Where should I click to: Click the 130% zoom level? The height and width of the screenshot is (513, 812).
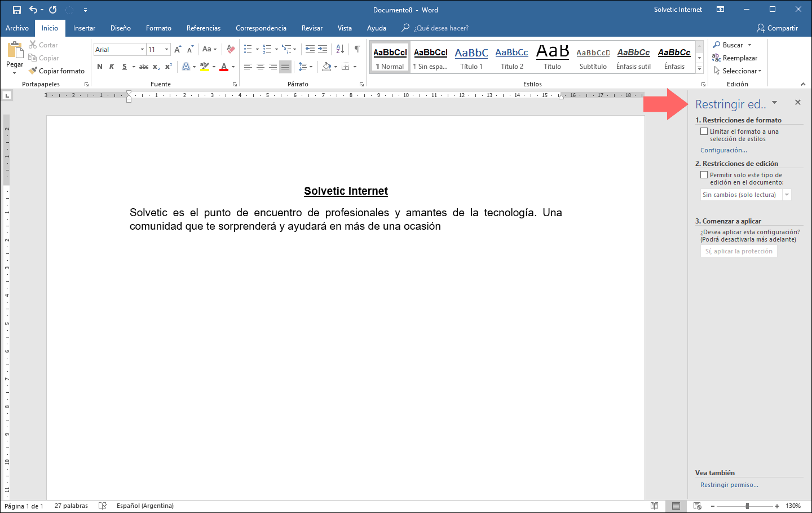[x=793, y=506]
